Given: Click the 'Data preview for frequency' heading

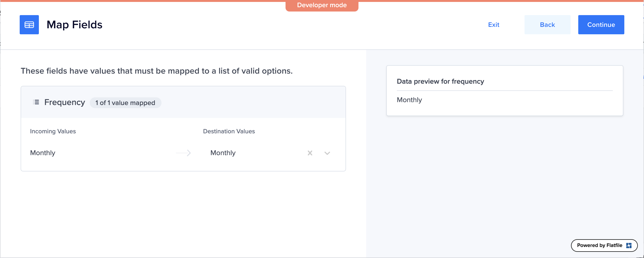Looking at the screenshot, I should pyautogui.click(x=440, y=81).
